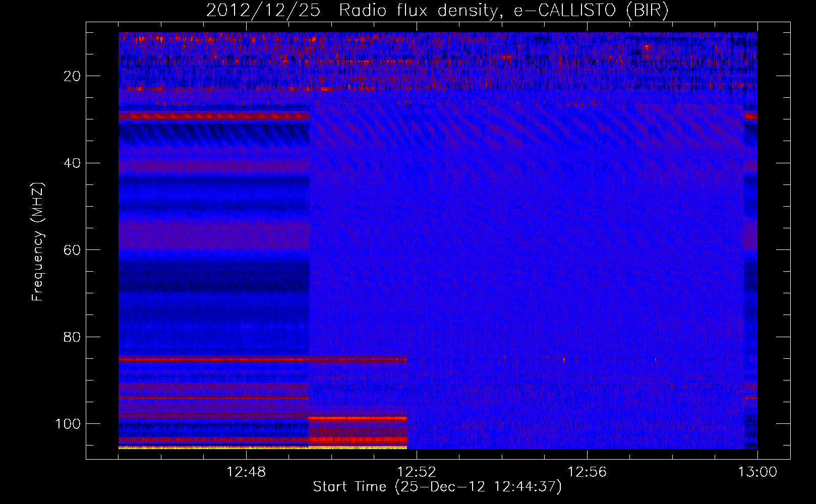Click the 'Start Time (25-Dec-12 12:44:37)' label
Image resolution: width=816 pixels, height=504 pixels.
[x=437, y=487]
